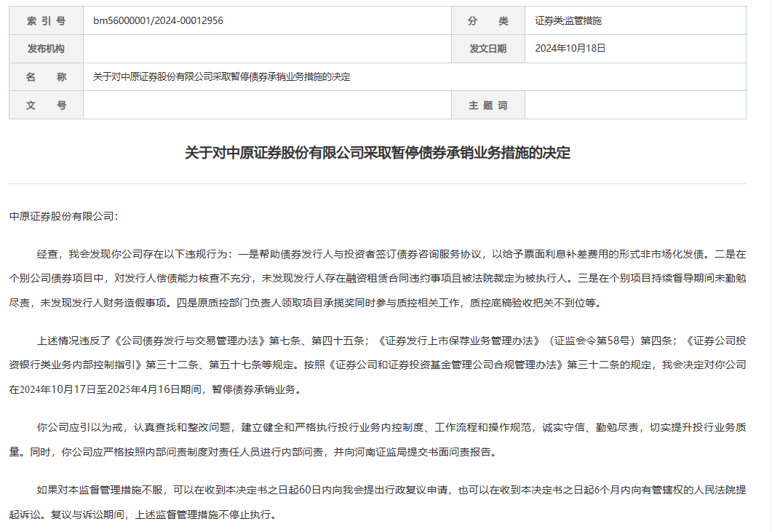Click the 分 类 header cell
The height and width of the screenshot is (532, 772).
488,21
